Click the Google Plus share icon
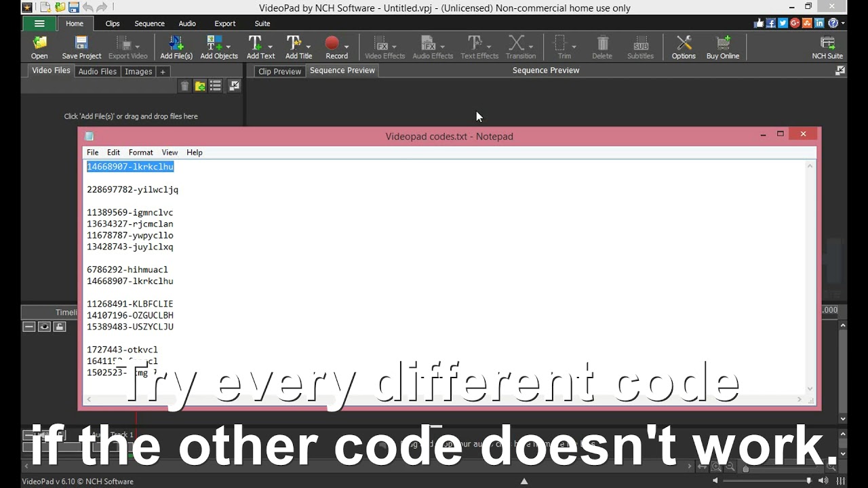868x488 pixels. pos(795,23)
